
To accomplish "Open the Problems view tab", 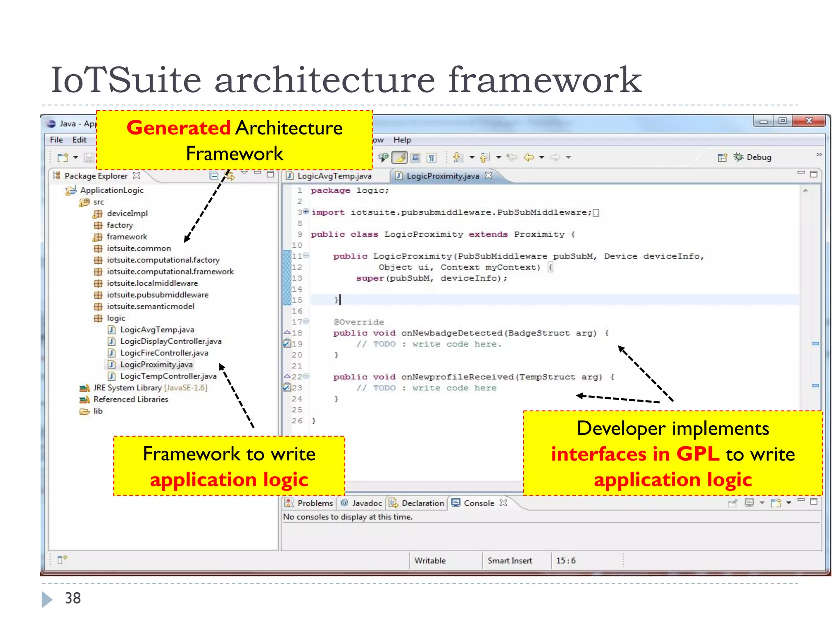I will [x=309, y=503].
